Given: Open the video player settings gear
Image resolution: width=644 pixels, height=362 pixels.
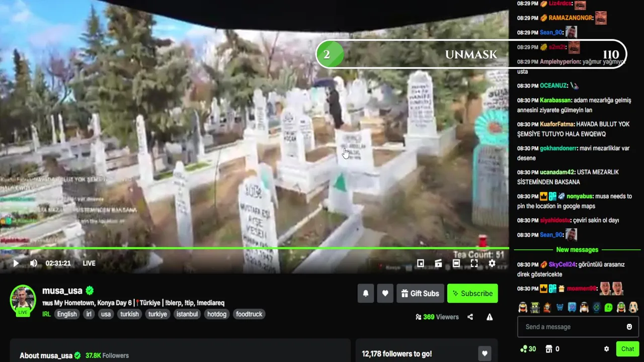Looking at the screenshot, I should click(x=492, y=263).
